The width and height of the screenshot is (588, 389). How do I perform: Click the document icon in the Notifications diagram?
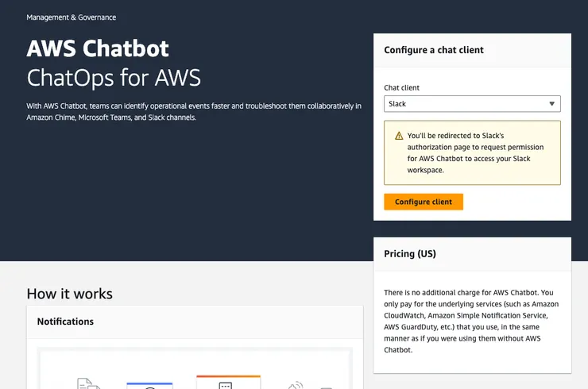pos(87,383)
